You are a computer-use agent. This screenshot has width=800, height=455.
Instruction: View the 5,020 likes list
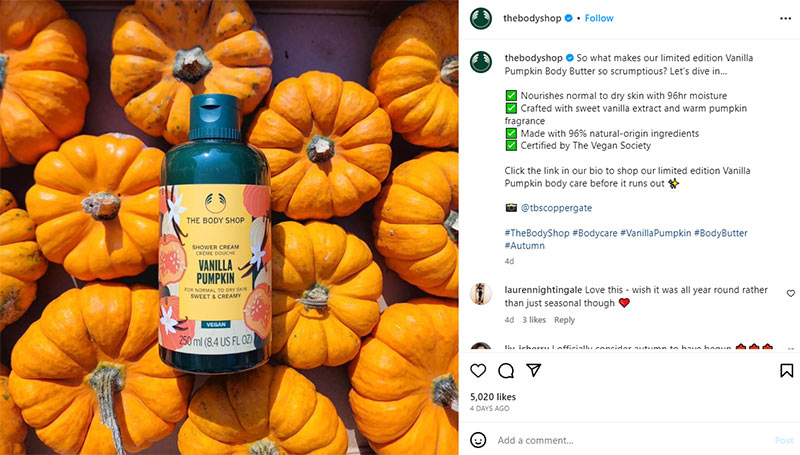493,396
